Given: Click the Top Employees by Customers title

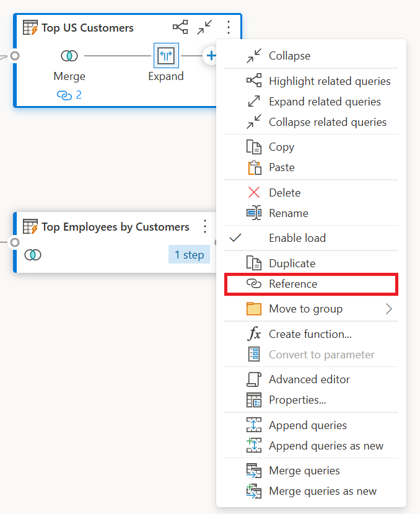Looking at the screenshot, I should point(115,227).
